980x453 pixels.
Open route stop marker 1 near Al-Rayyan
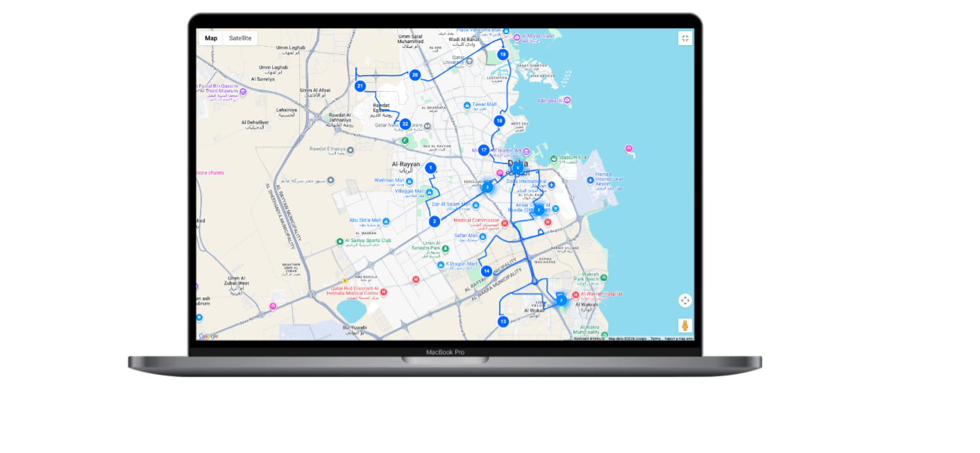(431, 167)
